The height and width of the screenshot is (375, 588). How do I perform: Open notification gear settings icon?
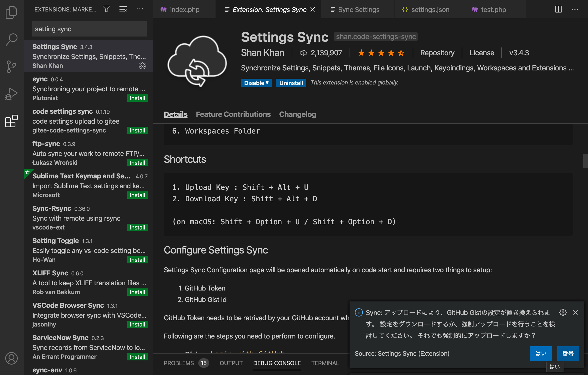pos(563,312)
